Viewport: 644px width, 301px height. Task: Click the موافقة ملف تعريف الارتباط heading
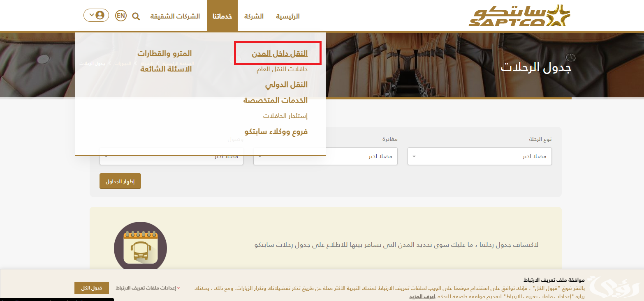(x=554, y=280)
